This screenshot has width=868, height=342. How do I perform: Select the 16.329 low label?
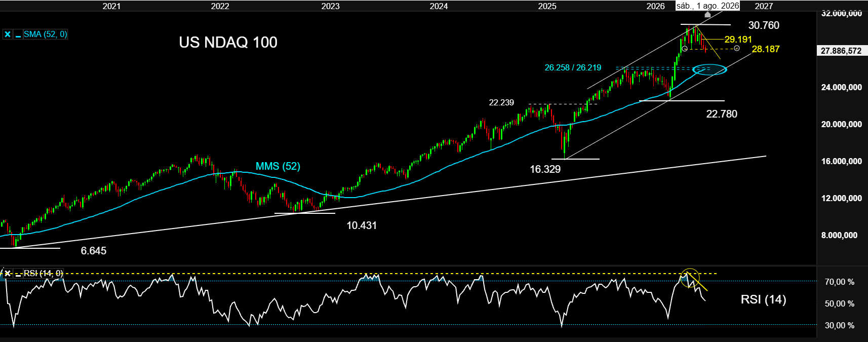click(545, 169)
